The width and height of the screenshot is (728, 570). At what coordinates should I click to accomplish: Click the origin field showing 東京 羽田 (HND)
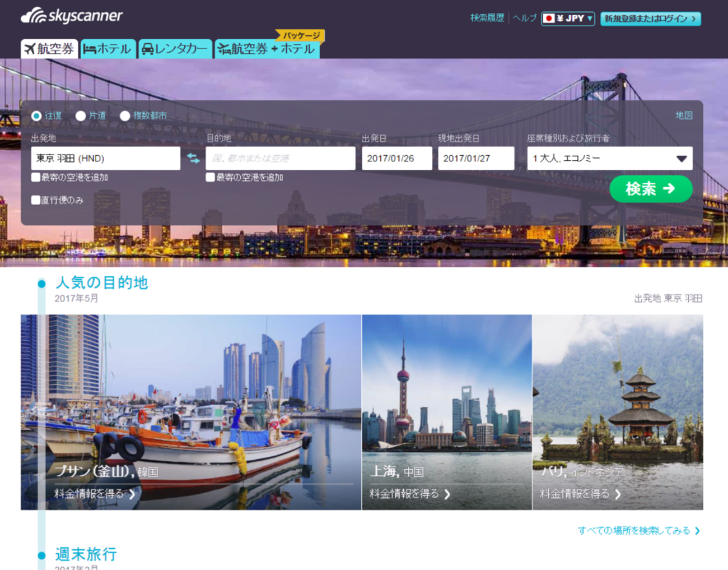[x=106, y=159]
